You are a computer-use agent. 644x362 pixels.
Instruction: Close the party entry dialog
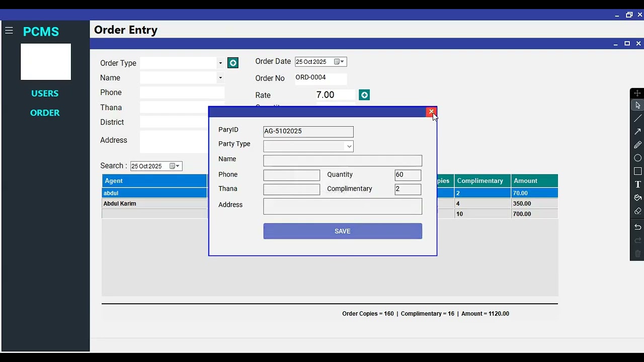(431, 112)
